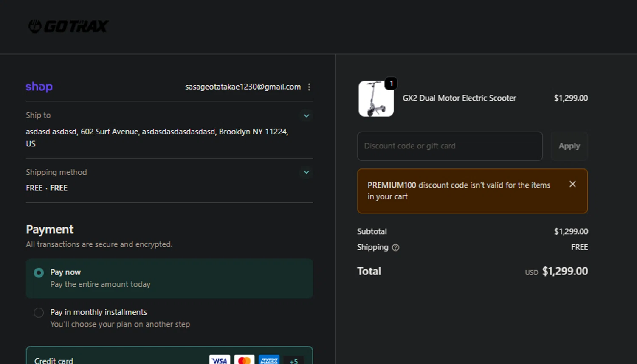This screenshot has height=364, width=637.
Task: Dismiss the PREMIUM100 invalid code notice
Action: pyautogui.click(x=572, y=184)
